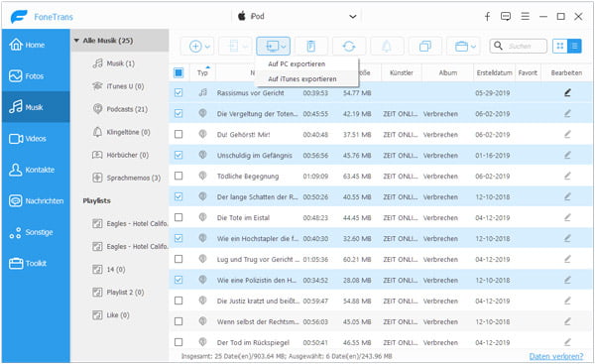The image size is (595, 364).
Task: Switch to grid view
Action: (x=559, y=47)
